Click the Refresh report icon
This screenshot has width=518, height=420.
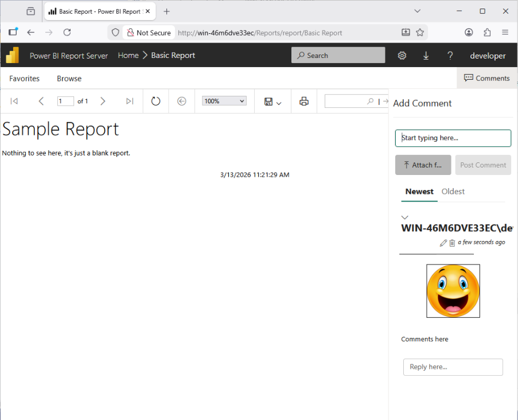point(155,101)
